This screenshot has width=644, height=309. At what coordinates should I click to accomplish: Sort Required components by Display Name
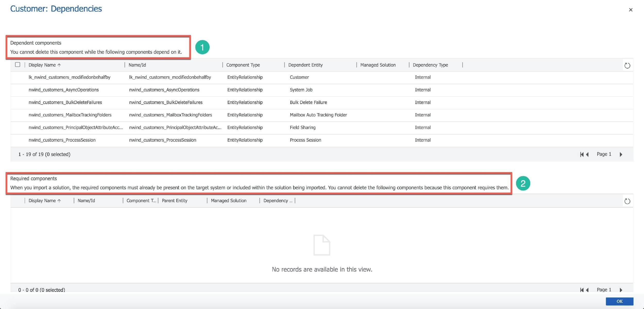click(45, 200)
